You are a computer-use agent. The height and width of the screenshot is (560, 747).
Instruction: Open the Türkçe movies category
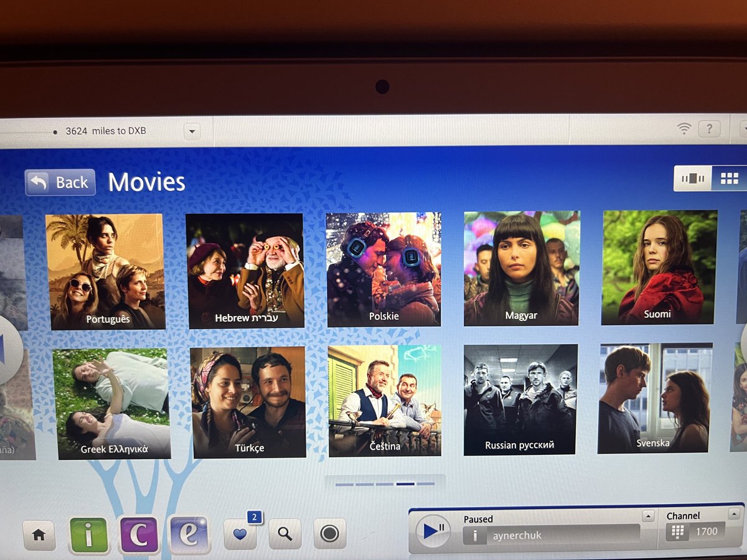pos(248,402)
